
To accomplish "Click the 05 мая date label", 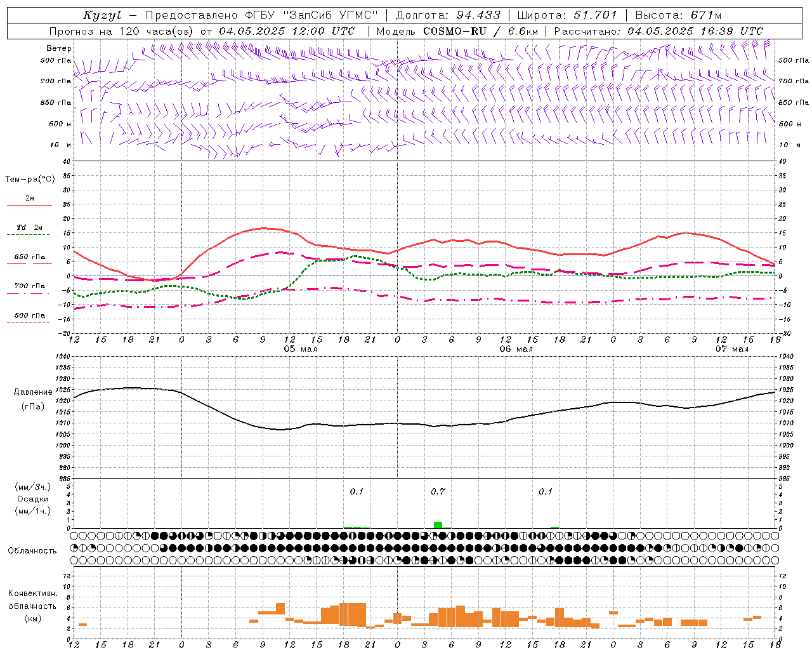I will (300, 349).
